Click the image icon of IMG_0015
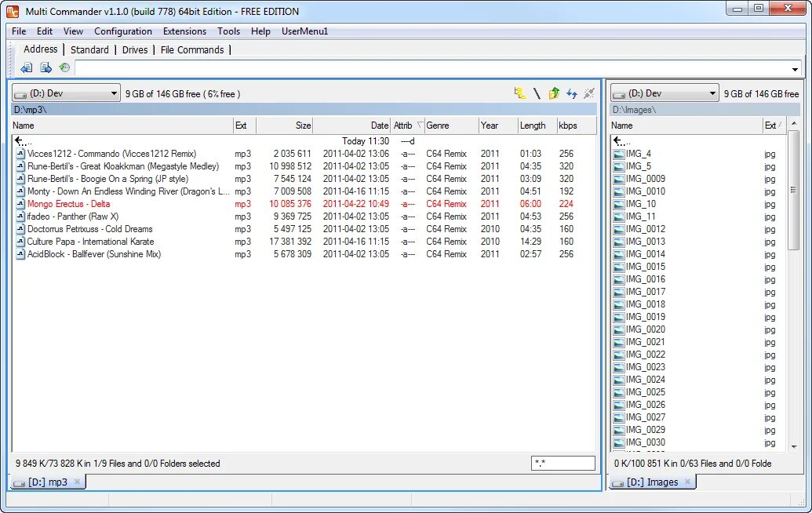The width and height of the screenshot is (812, 513). 618,267
